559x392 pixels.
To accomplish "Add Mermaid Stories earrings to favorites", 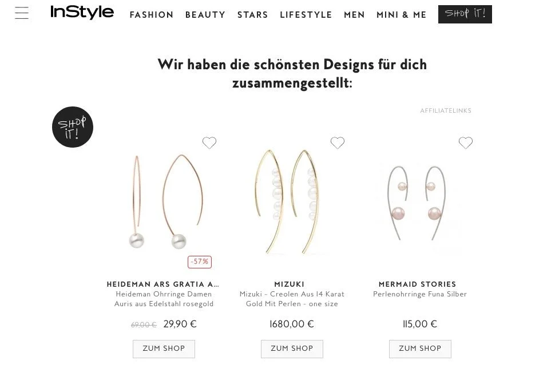I will [466, 142].
